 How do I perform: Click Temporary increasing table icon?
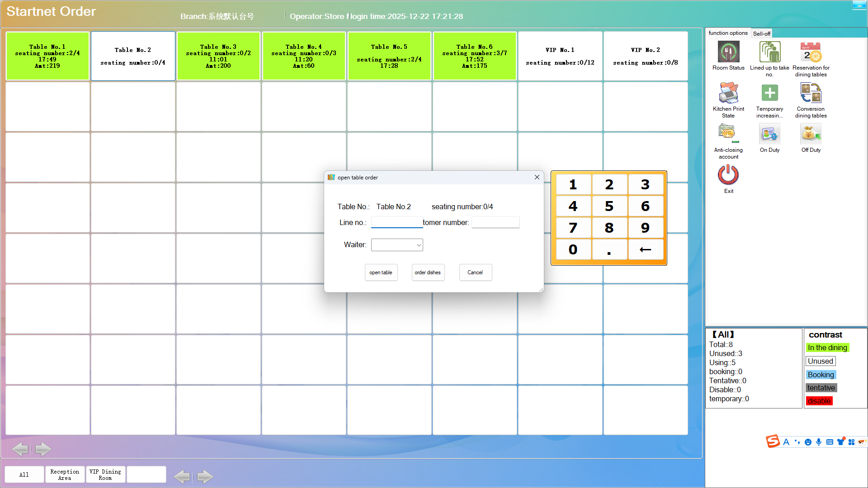coord(769,94)
